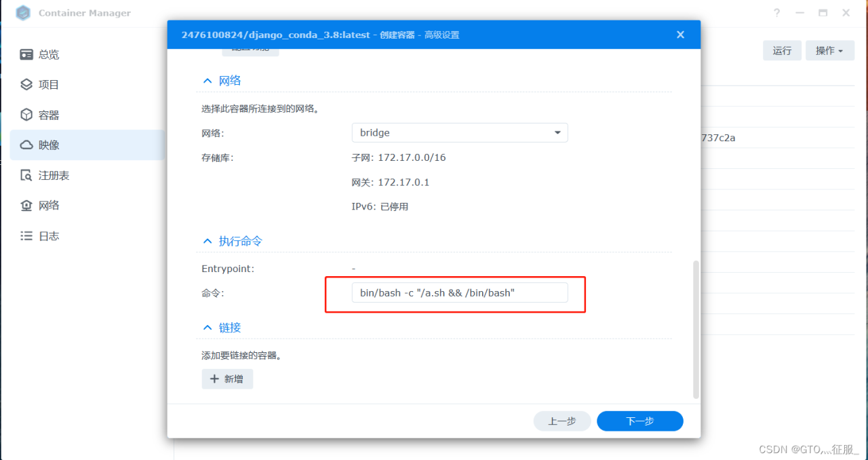Click the 网关: 172.17.0.1 text
The image size is (868, 460).
coord(390,182)
